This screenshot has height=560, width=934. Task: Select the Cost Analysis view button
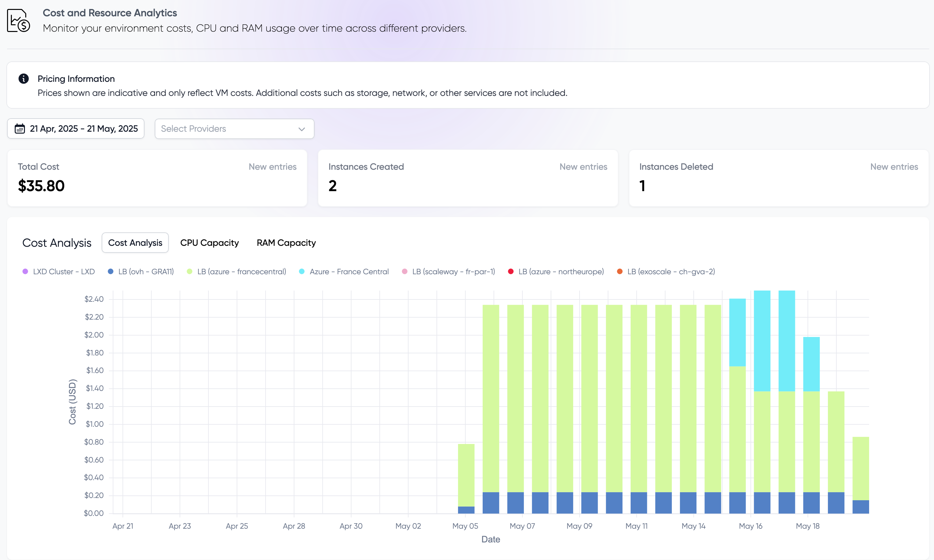[135, 243]
